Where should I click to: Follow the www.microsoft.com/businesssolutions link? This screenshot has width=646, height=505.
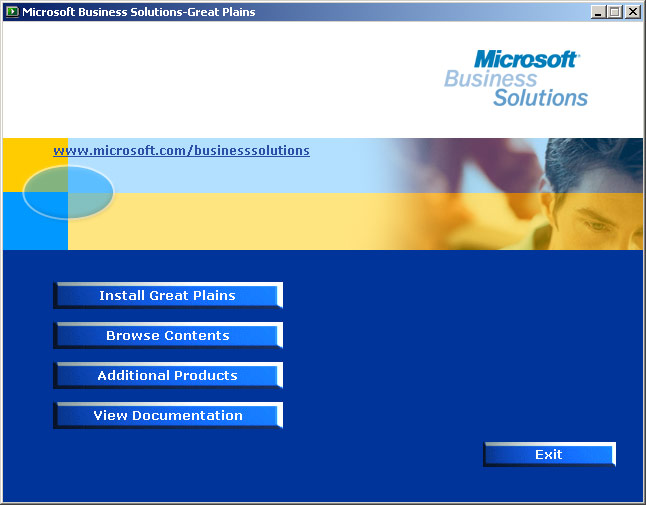pyautogui.click(x=181, y=150)
